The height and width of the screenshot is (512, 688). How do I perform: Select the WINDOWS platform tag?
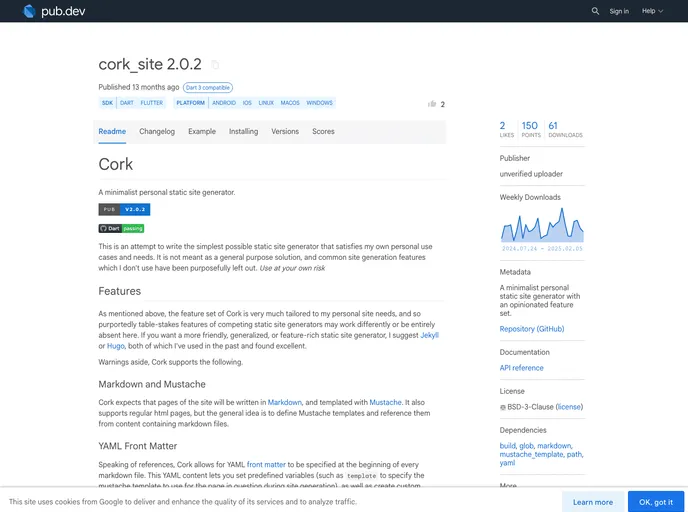pos(319,103)
